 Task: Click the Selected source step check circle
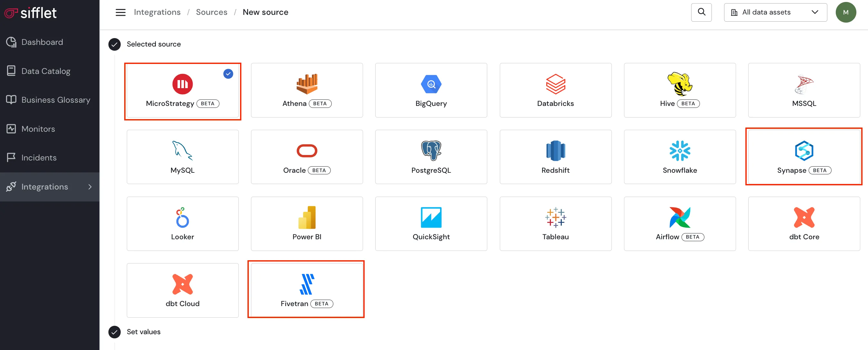(x=115, y=44)
